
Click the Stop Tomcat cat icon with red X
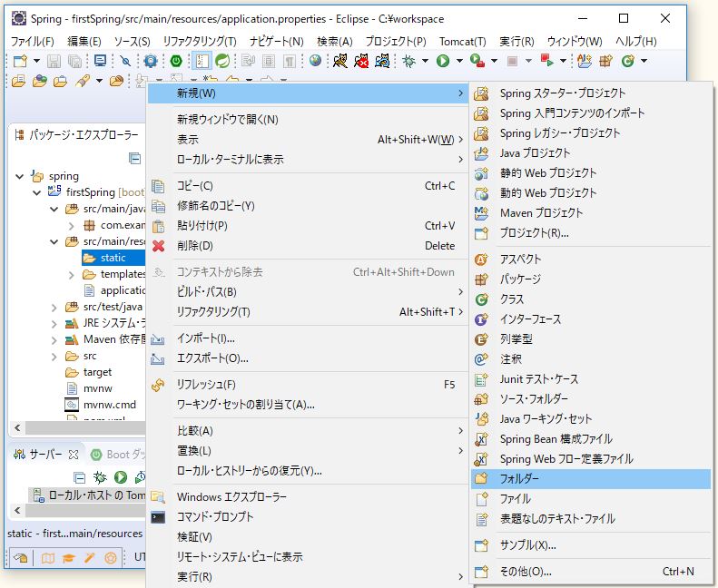click(361, 61)
